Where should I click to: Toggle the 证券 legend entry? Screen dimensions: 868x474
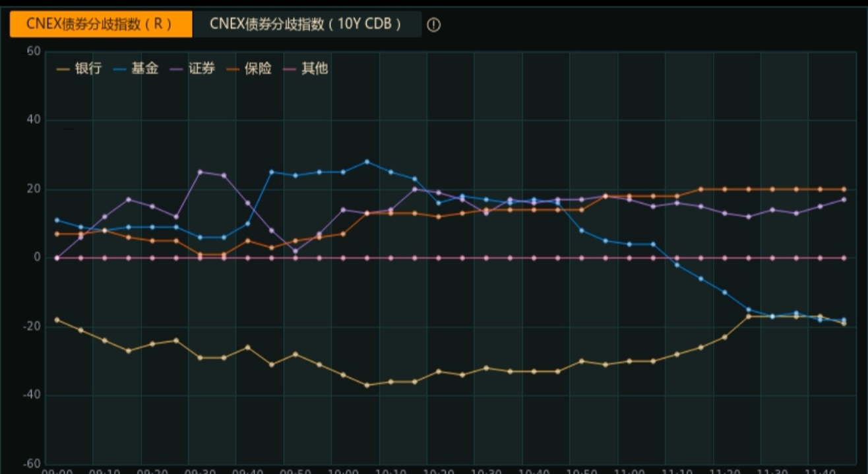[202, 68]
